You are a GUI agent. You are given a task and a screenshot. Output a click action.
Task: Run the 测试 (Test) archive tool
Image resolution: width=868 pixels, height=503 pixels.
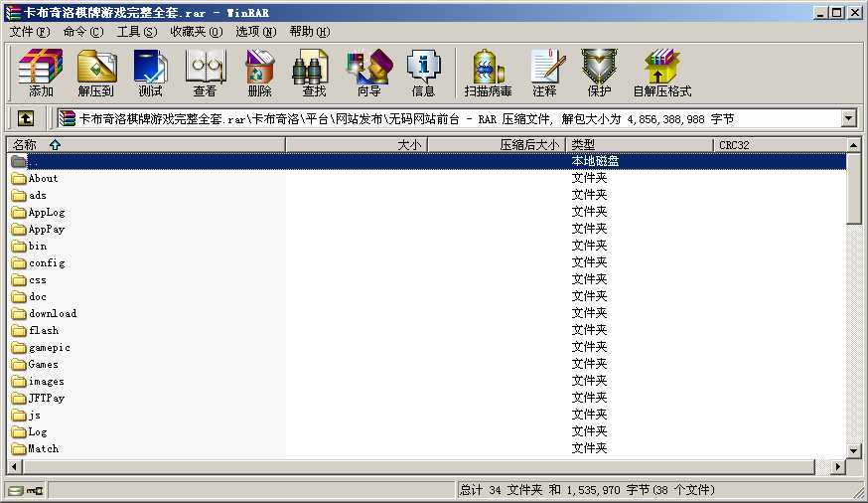(150, 73)
